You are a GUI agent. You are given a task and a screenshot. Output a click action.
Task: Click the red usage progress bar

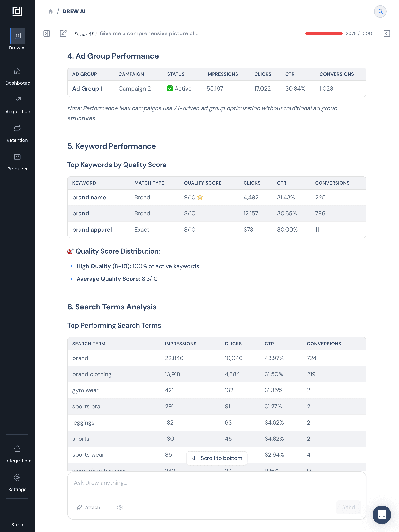coord(323,33)
